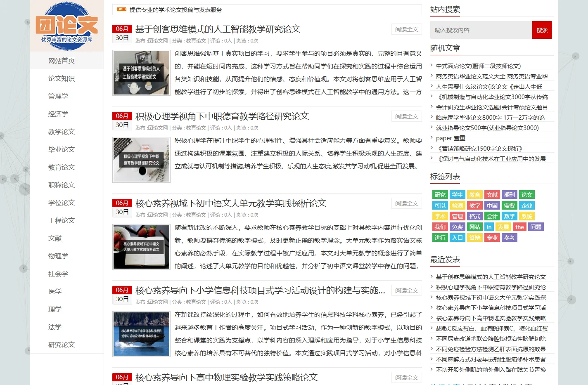
Task: Click the 网站 tag
Action: [x=475, y=227]
